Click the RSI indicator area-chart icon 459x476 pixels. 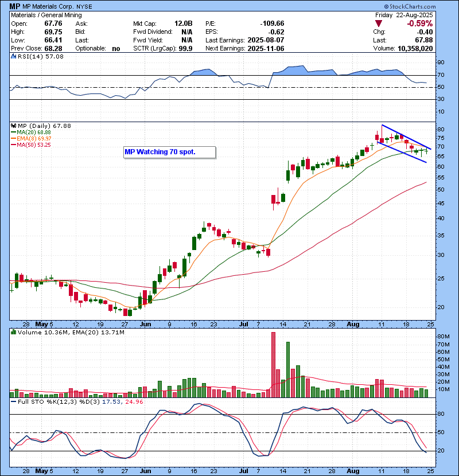(x=13, y=56)
